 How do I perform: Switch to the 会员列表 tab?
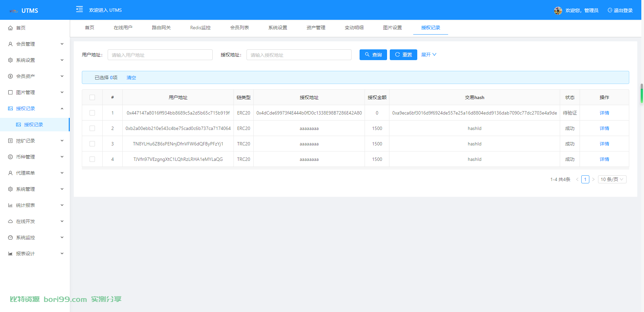[x=239, y=28]
